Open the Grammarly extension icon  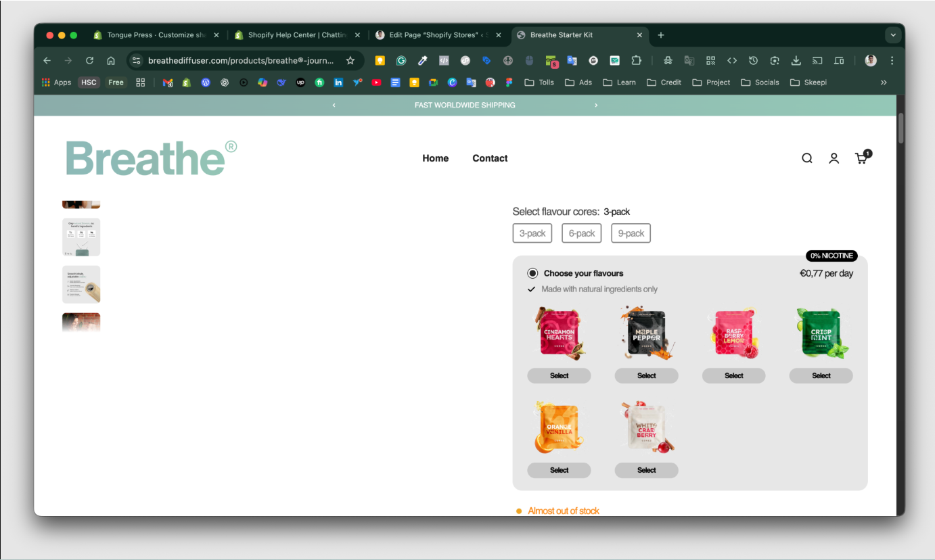pyautogui.click(x=401, y=60)
